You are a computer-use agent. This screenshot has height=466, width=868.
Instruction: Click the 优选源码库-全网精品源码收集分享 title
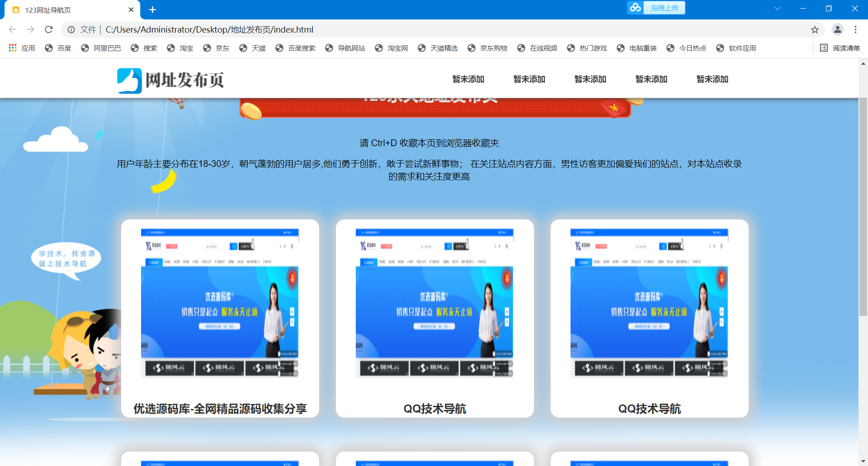[220, 409]
